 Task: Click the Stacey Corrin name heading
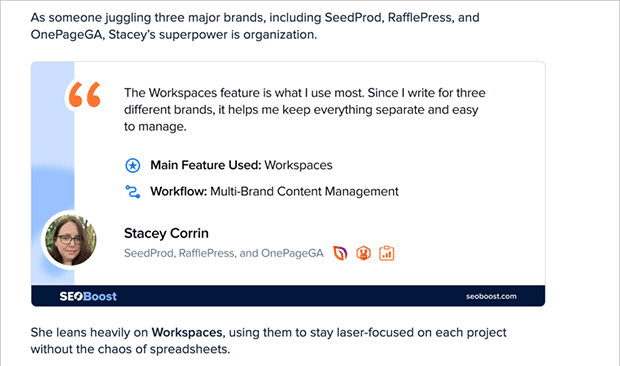[x=166, y=233]
